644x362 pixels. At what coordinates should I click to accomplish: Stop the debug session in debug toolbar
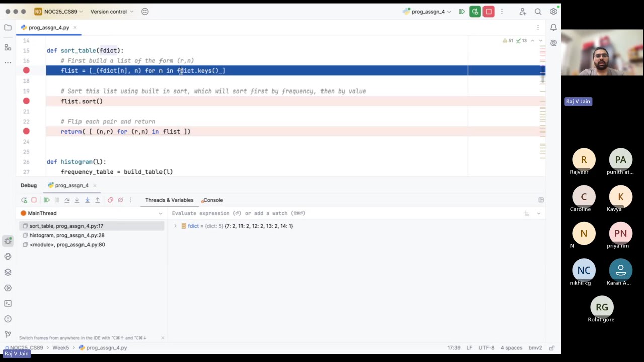point(34,200)
